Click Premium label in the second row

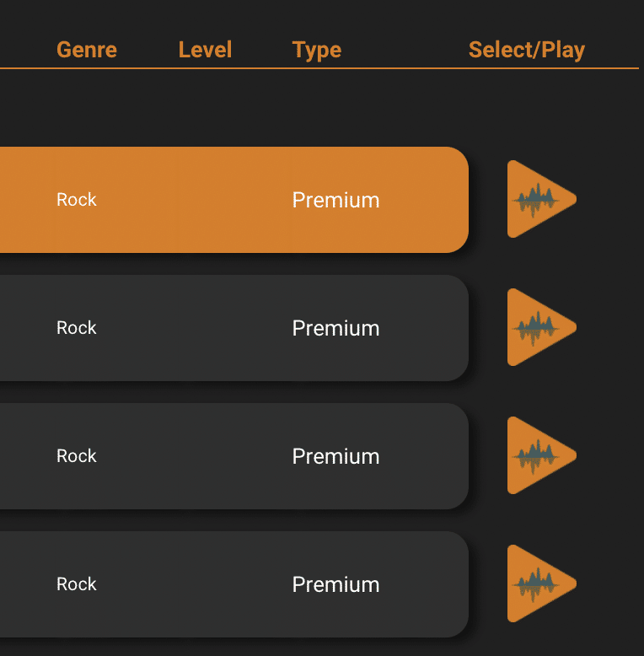[x=335, y=328]
